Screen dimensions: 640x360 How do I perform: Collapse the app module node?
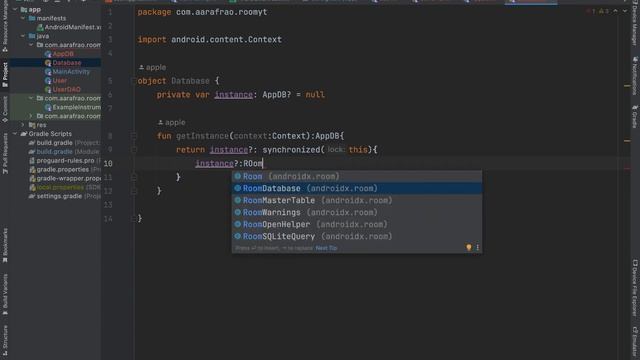pos(15,9)
